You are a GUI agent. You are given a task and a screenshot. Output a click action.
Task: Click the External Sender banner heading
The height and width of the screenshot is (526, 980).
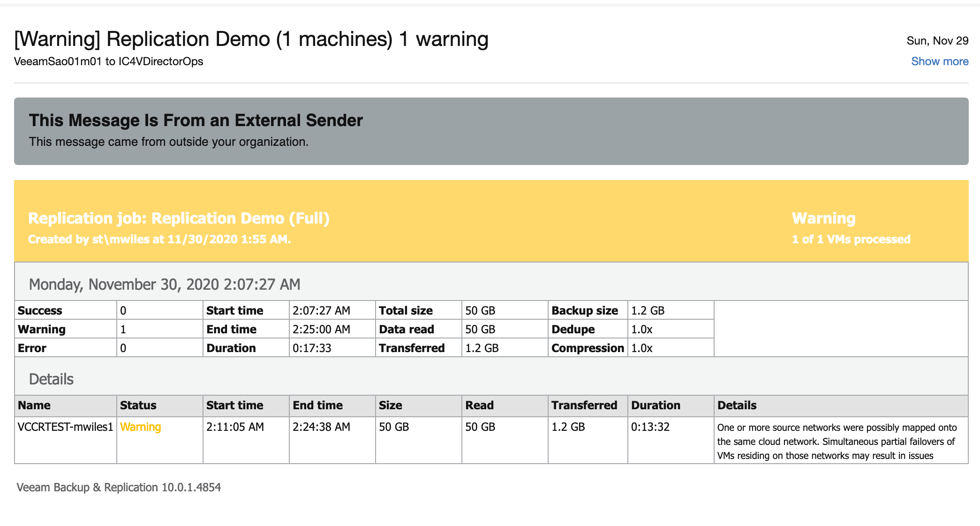196,120
